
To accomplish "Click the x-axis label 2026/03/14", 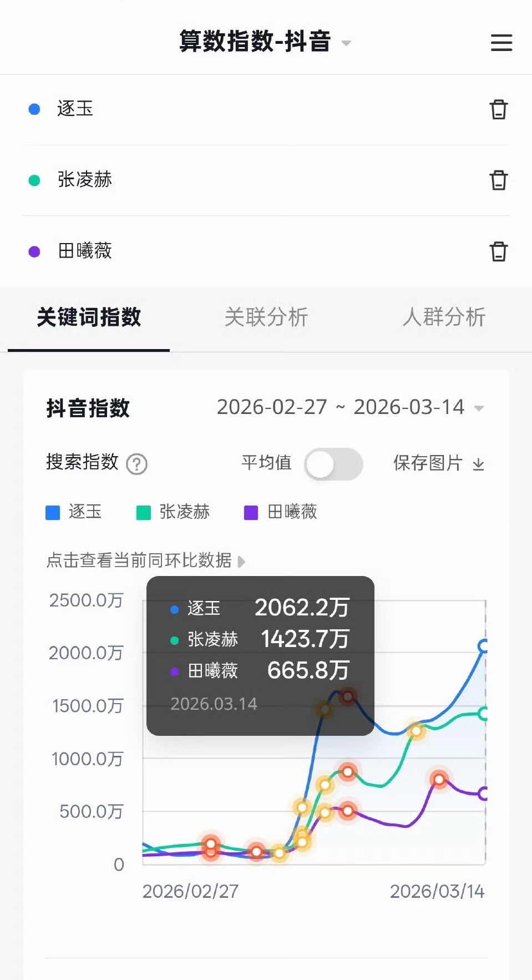I will 437,891.
